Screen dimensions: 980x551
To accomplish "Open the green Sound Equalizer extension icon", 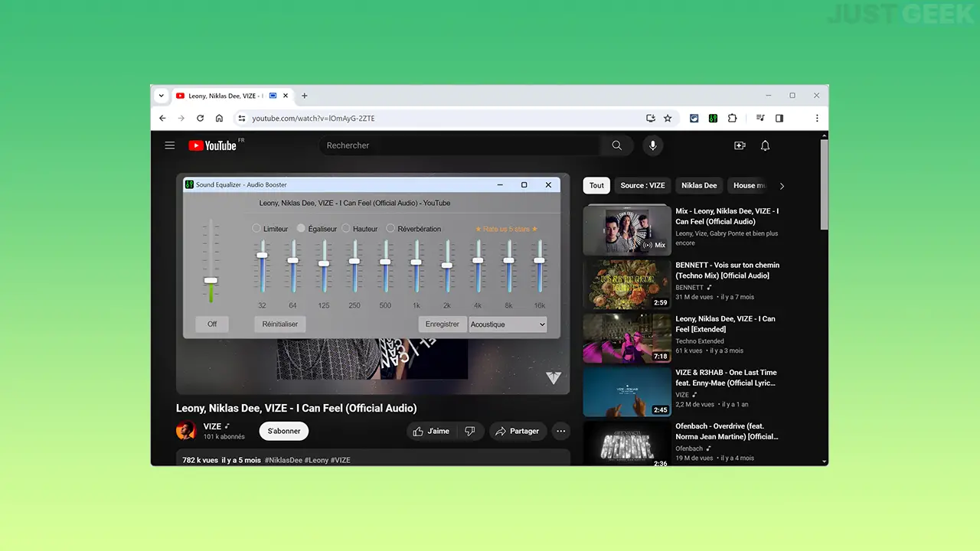I will pos(713,119).
